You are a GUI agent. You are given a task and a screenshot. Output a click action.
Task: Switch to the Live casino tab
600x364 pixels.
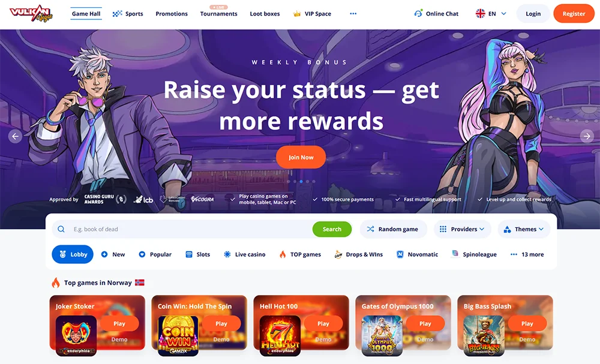(245, 254)
